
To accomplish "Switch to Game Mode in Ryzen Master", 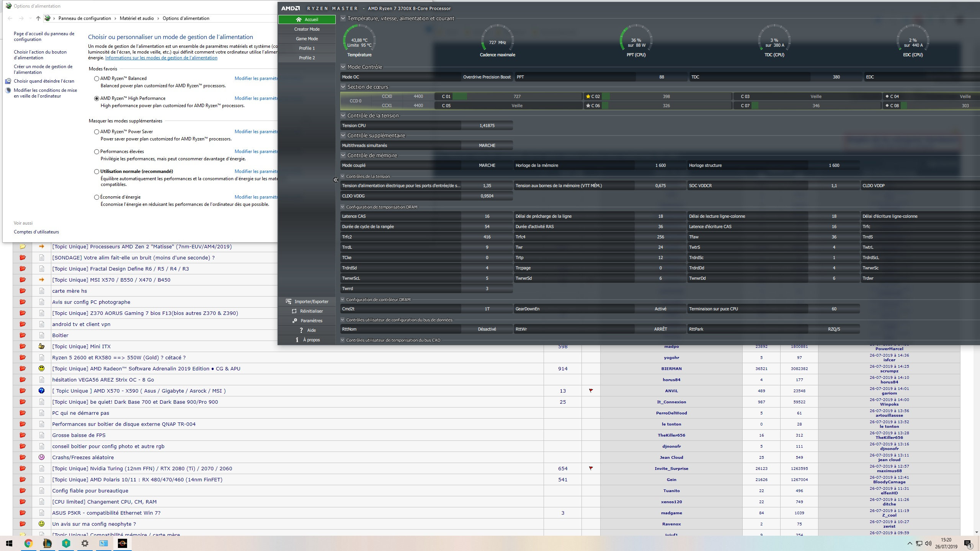I will (307, 39).
